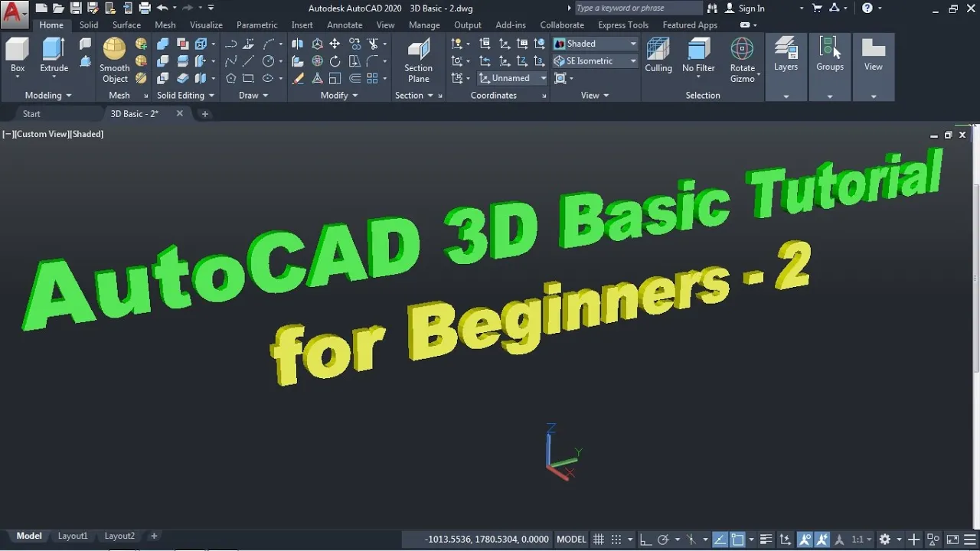Click the Solid Subtract icon
Image resolution: width=980 pixels, height=551 pixels.
(x=162, y=61)
